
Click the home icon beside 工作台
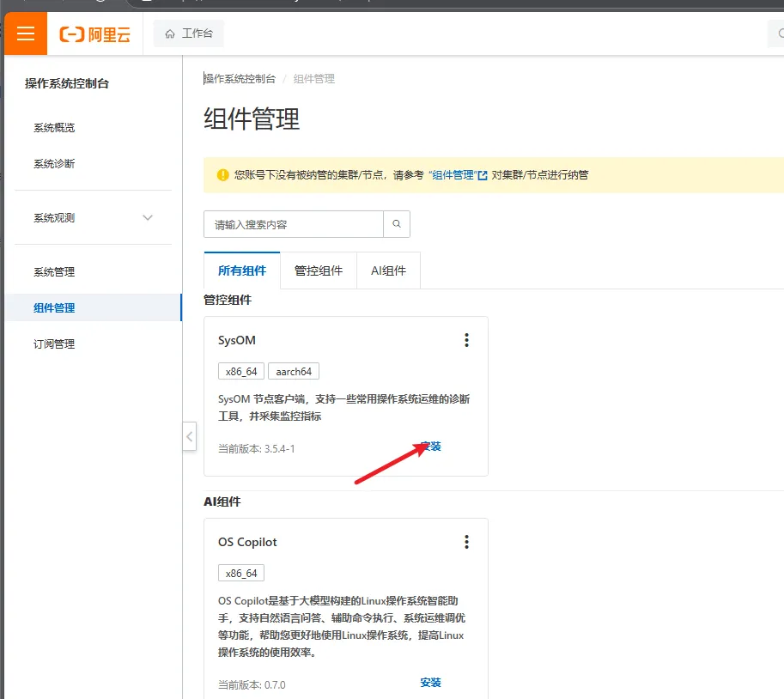click(x=170, y=34)
